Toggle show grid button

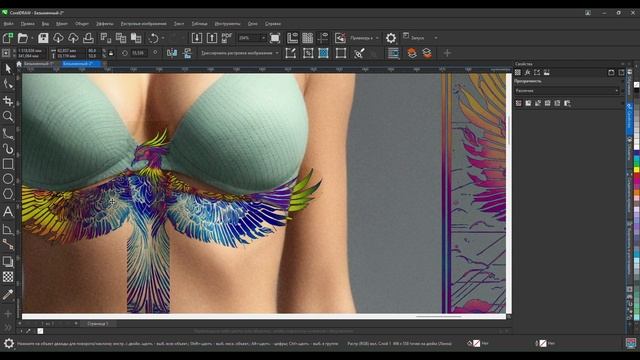[x=308, y=38]
